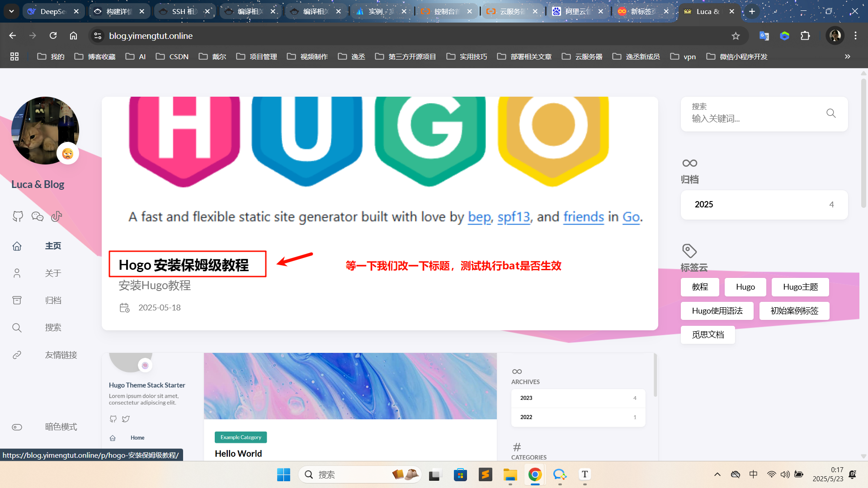Click the 初始案例标签 tag

tap(794, 311)
